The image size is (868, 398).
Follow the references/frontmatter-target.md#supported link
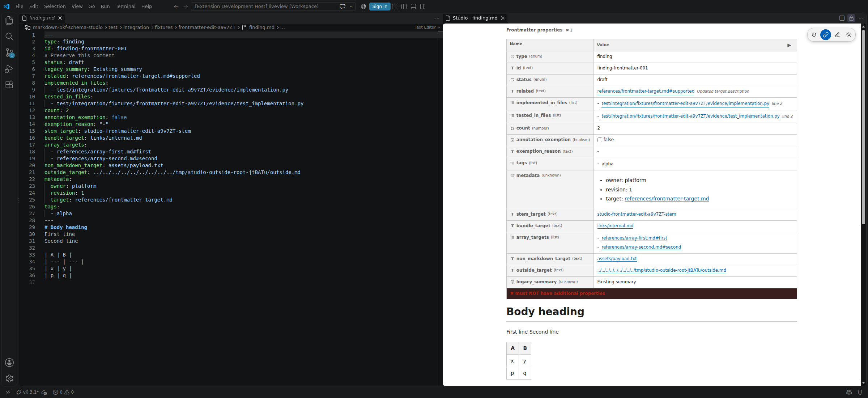click(x=646, y=91)
